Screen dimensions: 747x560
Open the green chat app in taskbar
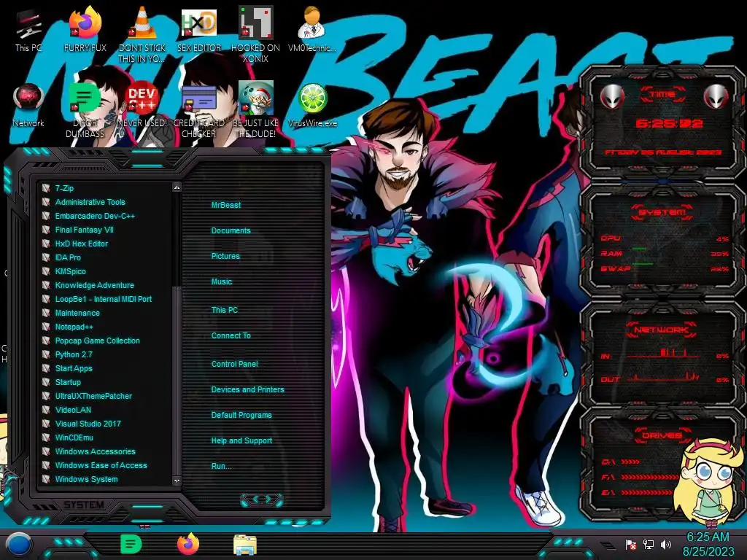tap(131, 544)
